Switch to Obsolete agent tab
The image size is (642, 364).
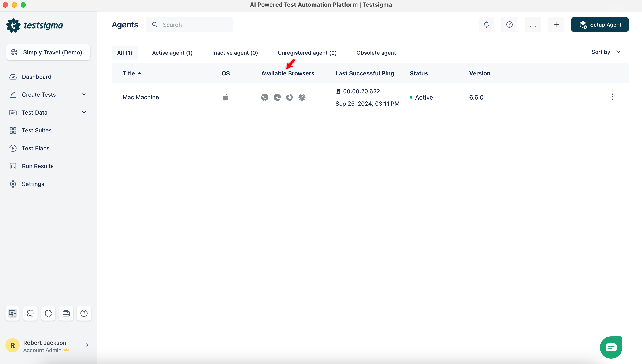(376, 53)
